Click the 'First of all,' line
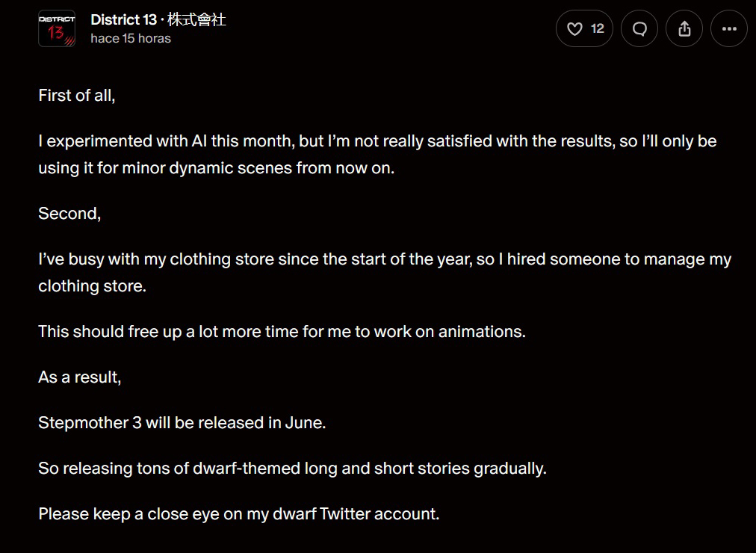Screen dimensions: 756x553 pyautogui.click(x=77, y=96)
